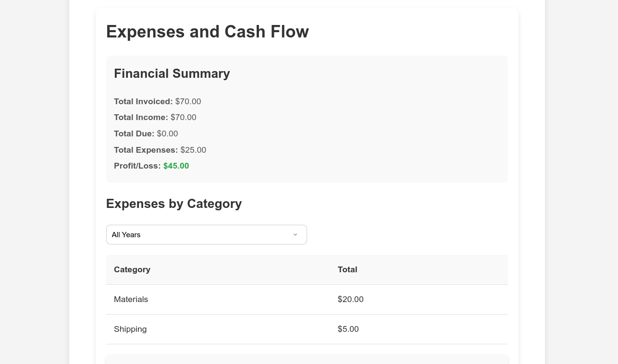Select the Total Expenses $25.00 line
Viewport: 618px width, 364px height.
coord(160,150)
